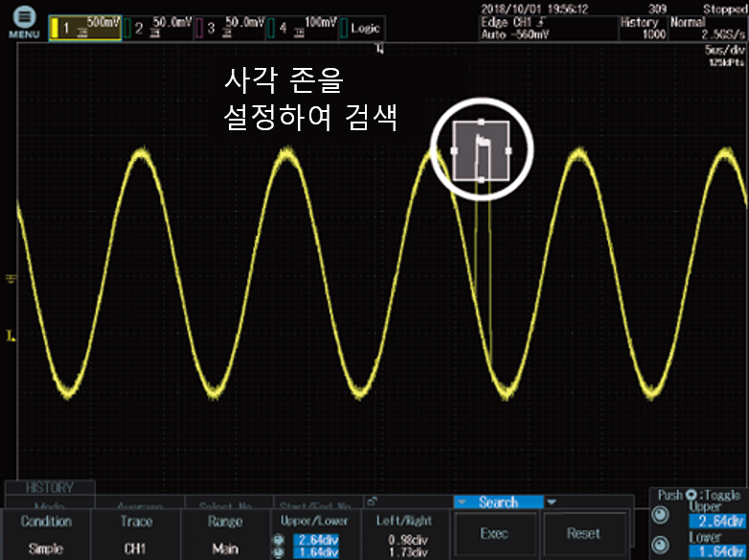This screenshot has width=749, height=560.
Task: Click the 2.64div field under Upper/Lower
Action: [x=315, y=540]
